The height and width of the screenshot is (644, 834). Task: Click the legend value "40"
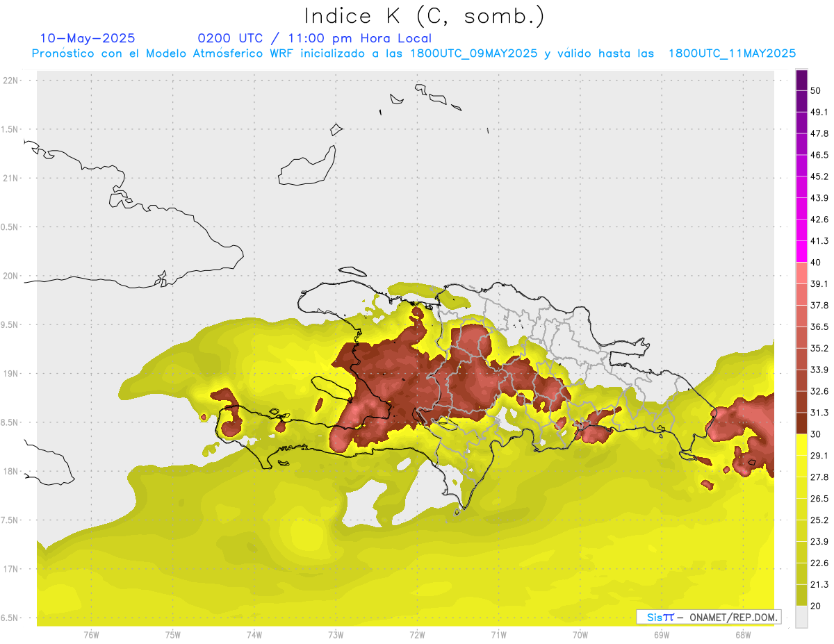(816, 263)
